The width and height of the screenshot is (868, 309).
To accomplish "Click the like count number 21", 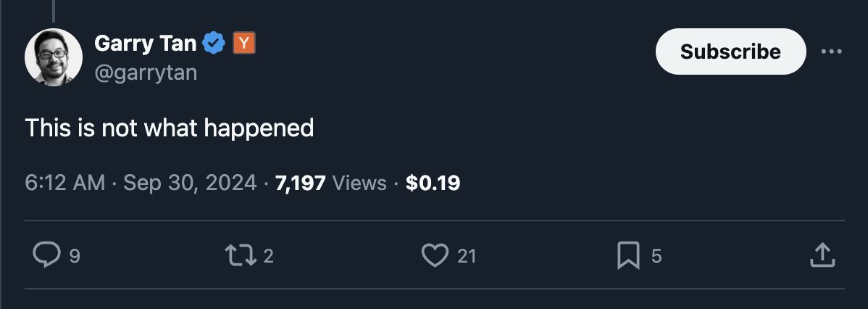I will pos(467,256).
